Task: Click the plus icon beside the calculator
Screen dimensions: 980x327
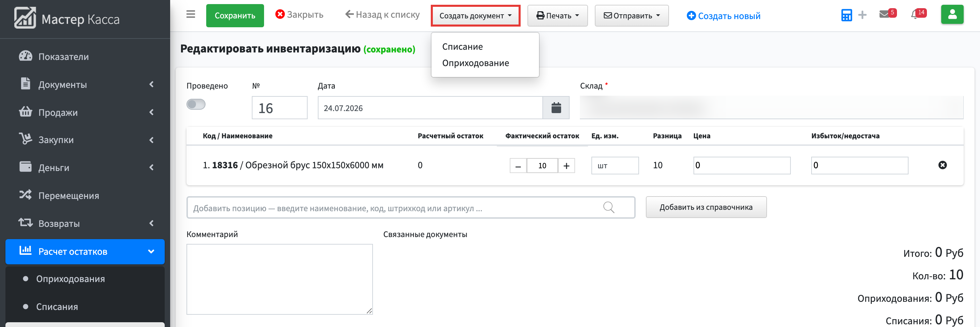Action: (x=863, y=15)
